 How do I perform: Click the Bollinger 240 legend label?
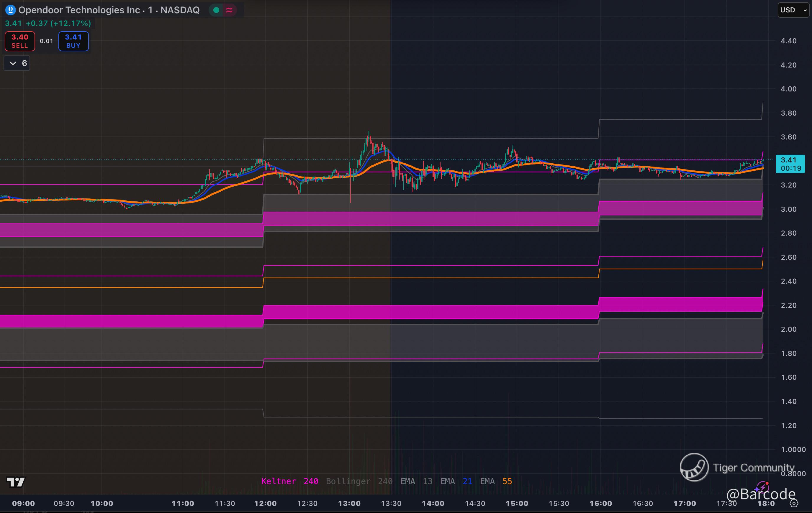(359, 481)
